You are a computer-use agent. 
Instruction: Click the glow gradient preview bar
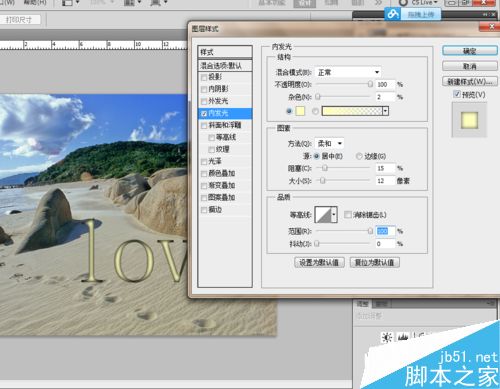click(352, 111)
